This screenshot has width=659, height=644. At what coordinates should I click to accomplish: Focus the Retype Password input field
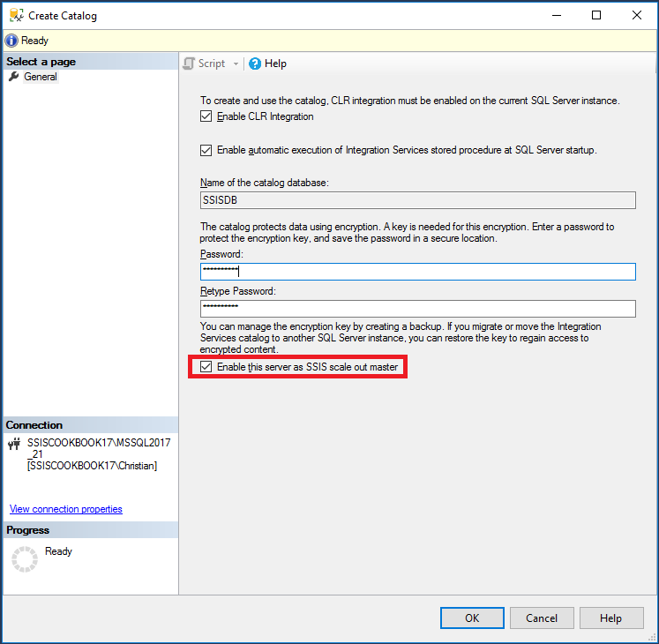(418, 309)
